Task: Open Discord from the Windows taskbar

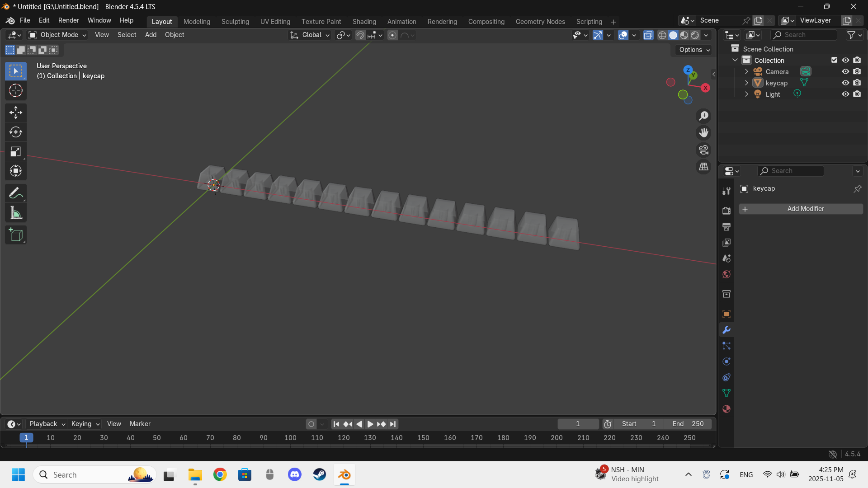Action: (x=295, y=474)
